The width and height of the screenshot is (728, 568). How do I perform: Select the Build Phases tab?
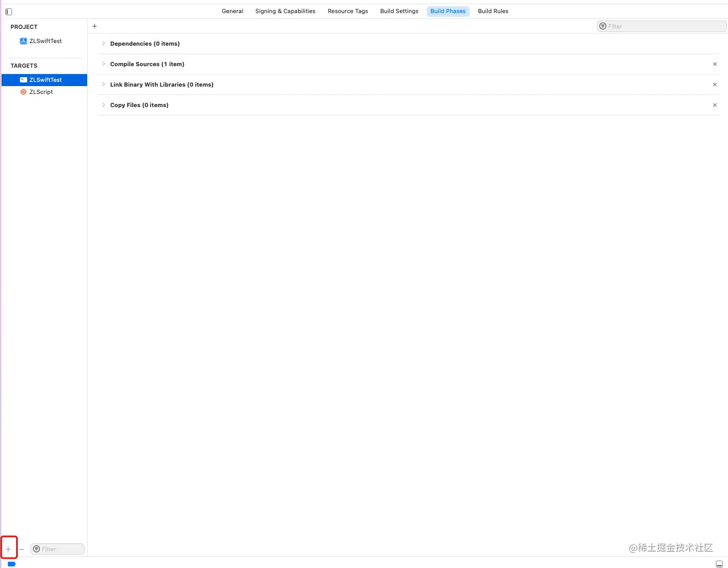click(x=448, y=11)
